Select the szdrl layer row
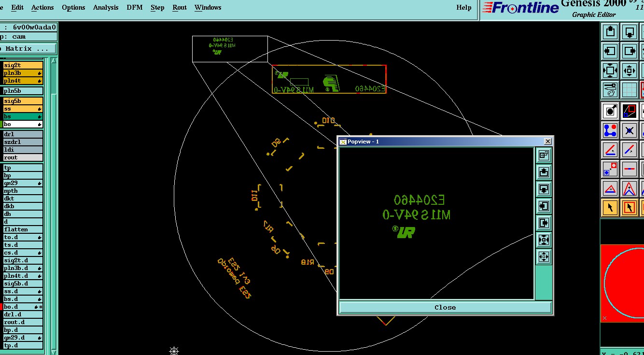 point(23,142)
